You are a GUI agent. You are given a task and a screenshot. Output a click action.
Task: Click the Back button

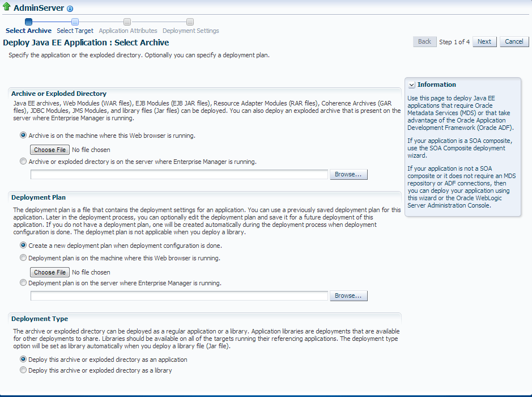pos(424,41)
